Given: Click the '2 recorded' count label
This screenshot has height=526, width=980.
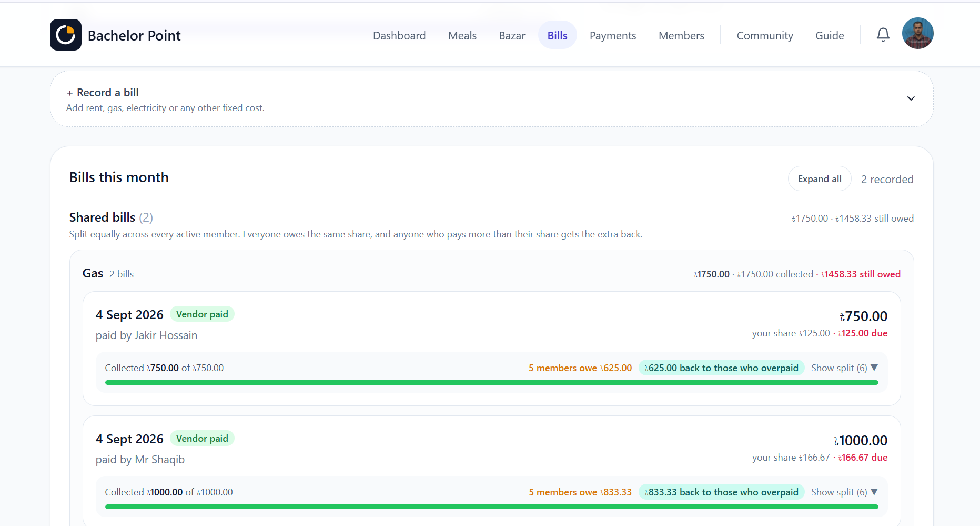Looking at the screenshot, I should pyautogui.click(x=887, y=180).
